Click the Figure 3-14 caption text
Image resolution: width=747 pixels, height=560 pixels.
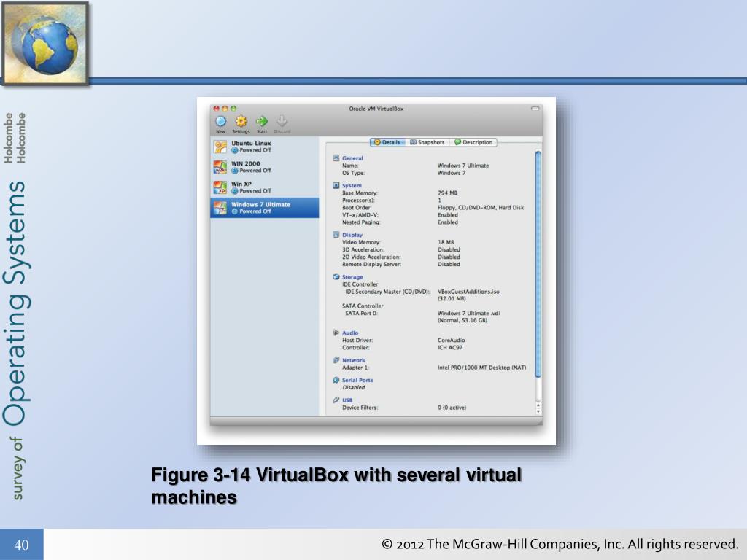336,486
